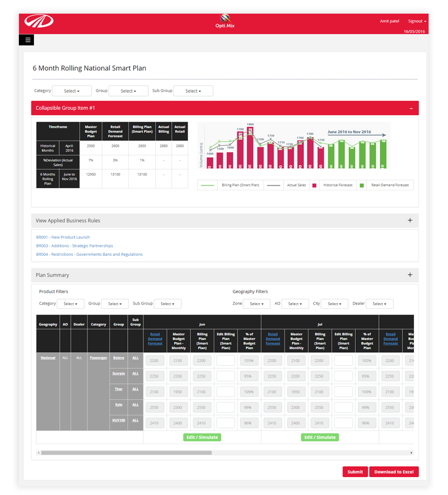Click Download to Excel button

tap(394, 472)
